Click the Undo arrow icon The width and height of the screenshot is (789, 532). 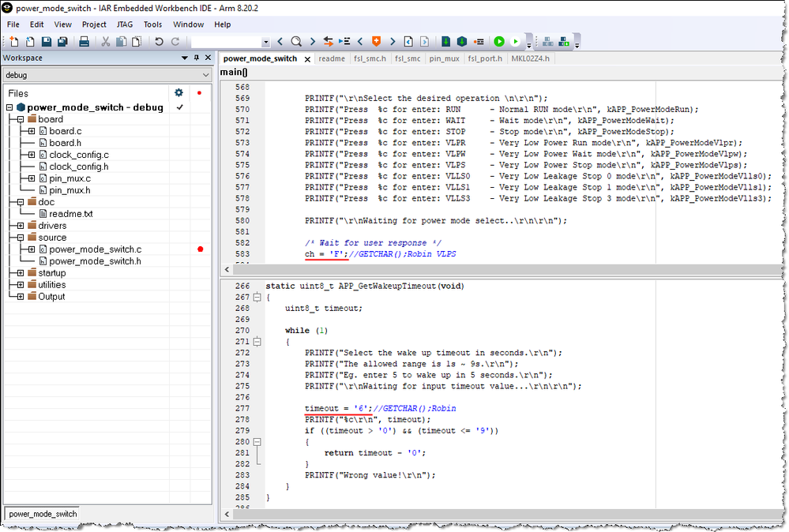(x=159, y=42)
